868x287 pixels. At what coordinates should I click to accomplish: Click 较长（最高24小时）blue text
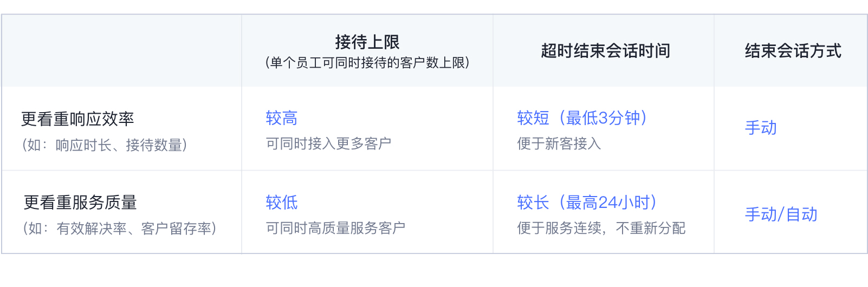[587, 203]
